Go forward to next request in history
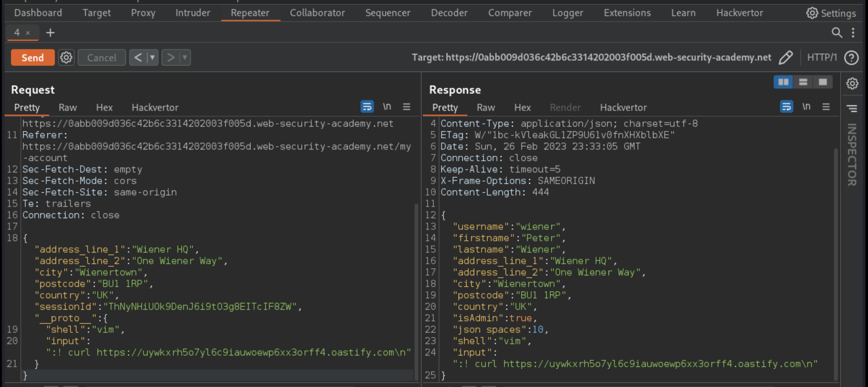This screenshot has height=387, width=868. point(170,58)
